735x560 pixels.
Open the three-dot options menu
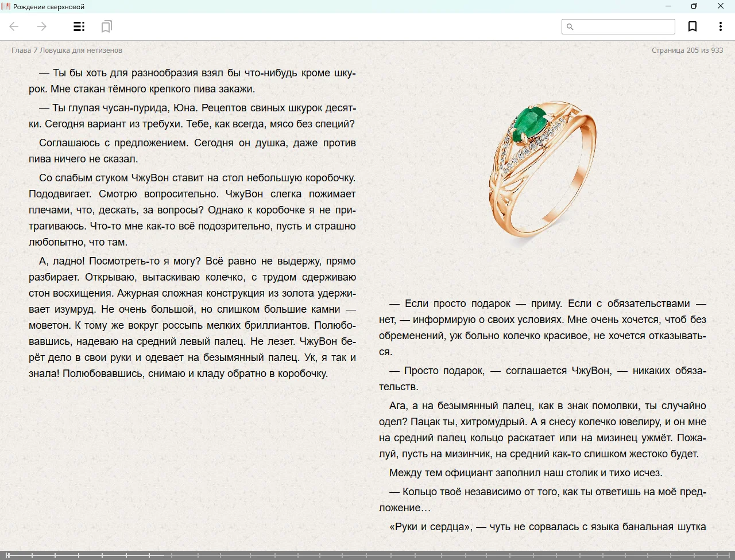[x=720, y=26]
